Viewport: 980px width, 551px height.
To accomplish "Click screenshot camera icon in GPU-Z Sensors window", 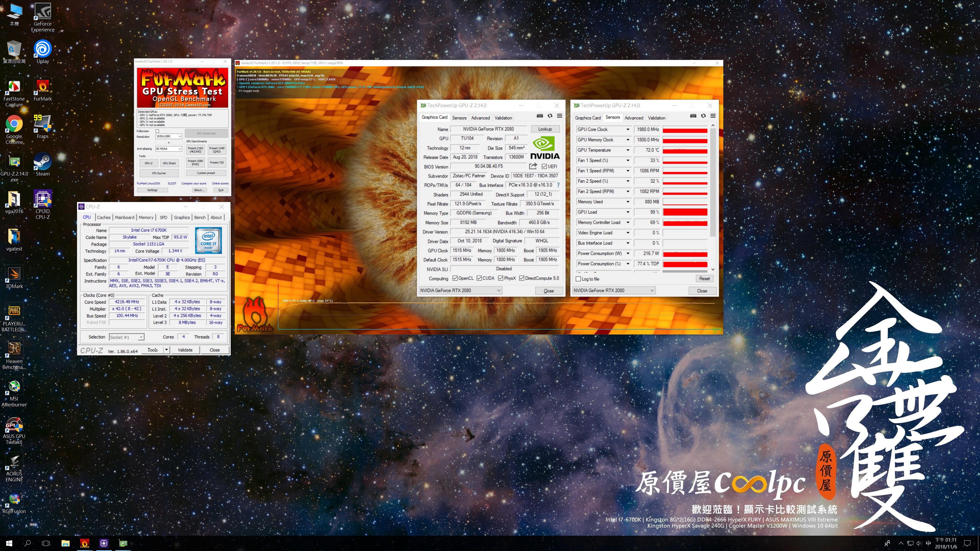I will tap(693, 116).
